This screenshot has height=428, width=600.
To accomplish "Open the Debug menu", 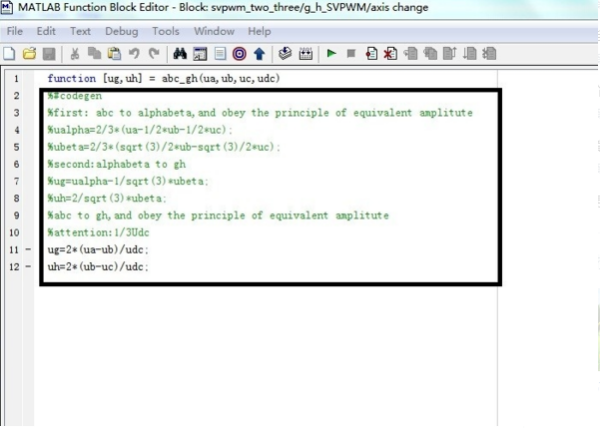I will 122,31.
